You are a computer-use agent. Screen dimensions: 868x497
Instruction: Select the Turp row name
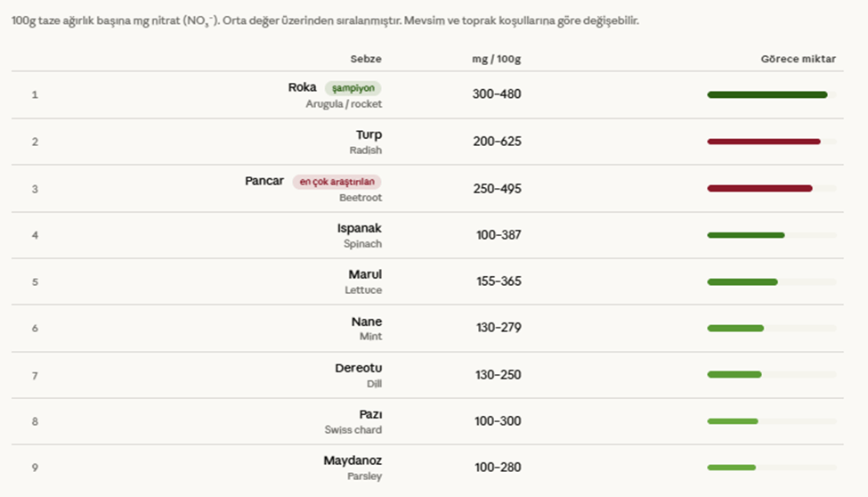(369, 134)
